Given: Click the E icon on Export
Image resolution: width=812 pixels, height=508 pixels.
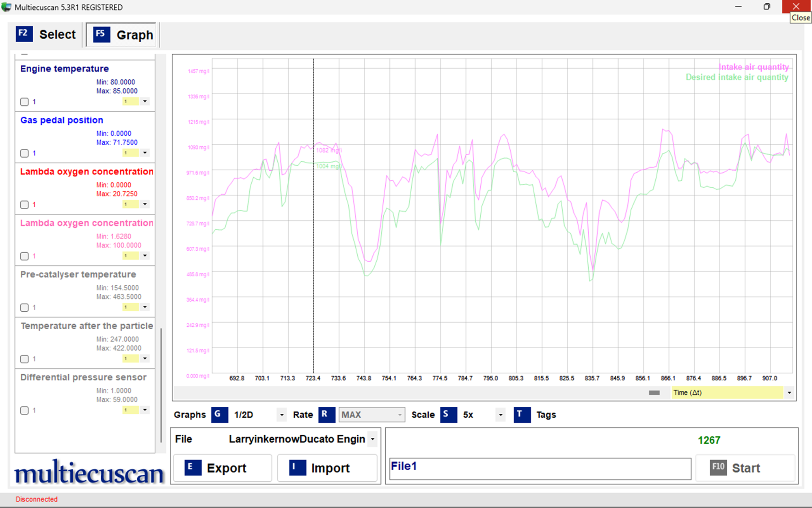Looking at the screenshot, I should pos(192,468).
